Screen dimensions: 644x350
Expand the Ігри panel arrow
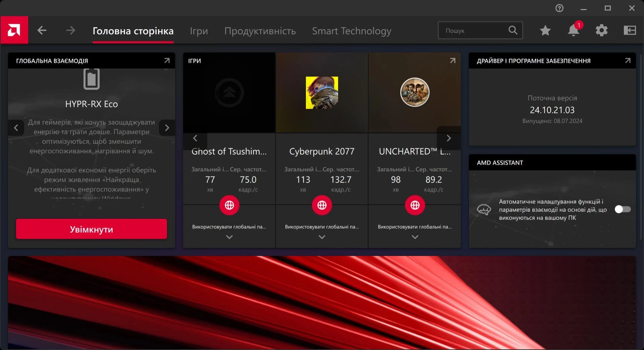pos(452,60)
